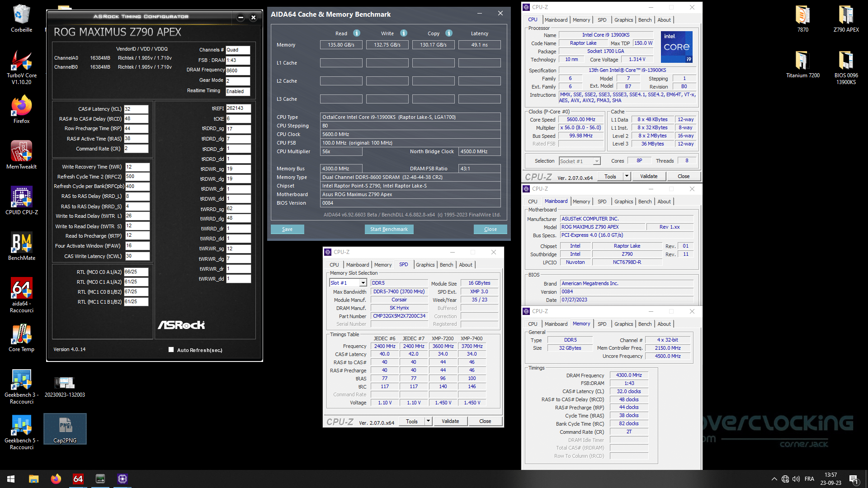Open notification center in taskbar

pos(853,479)
